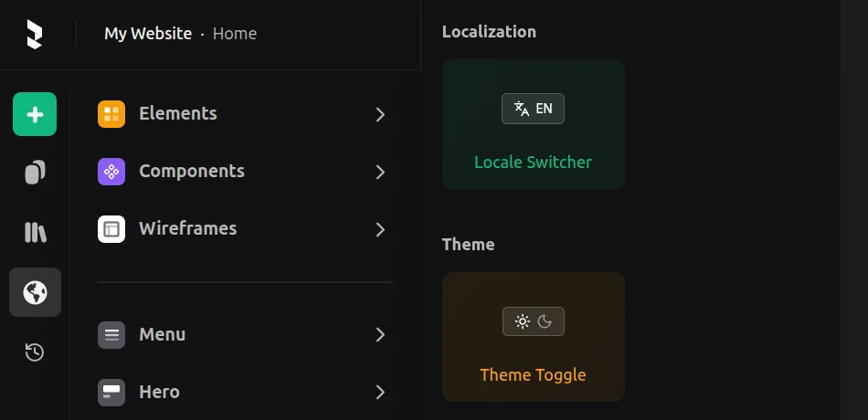This screenshot has width=868, height=420.
Task: Click the Hero section icon
Action: coord(111,393)
